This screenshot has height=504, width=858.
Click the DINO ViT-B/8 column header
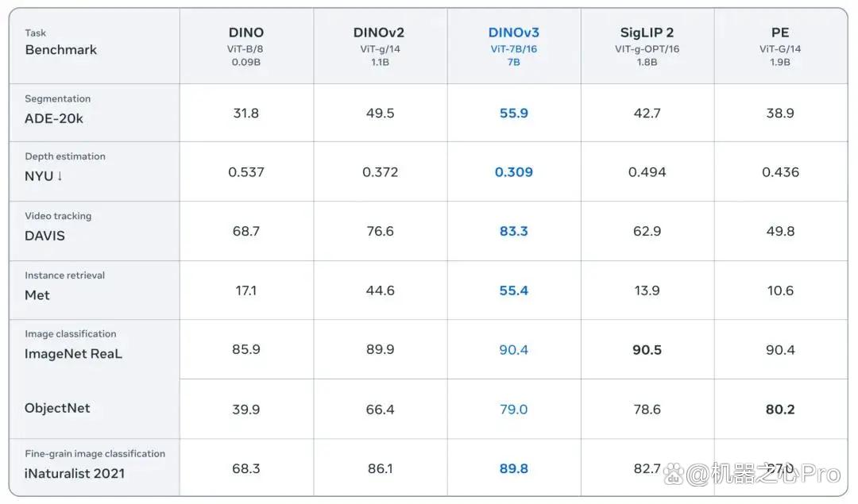pos(245,47)
